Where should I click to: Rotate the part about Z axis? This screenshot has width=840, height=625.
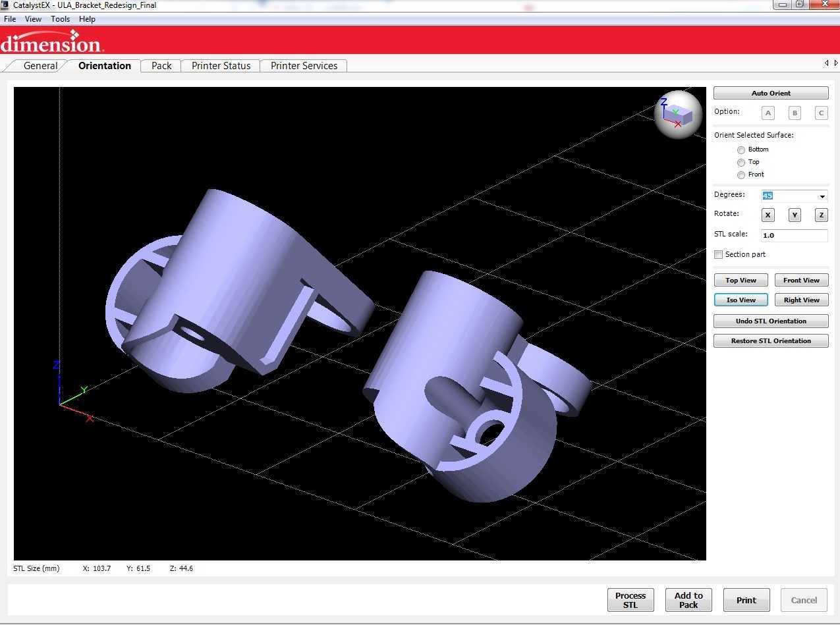tap(821, 215)
